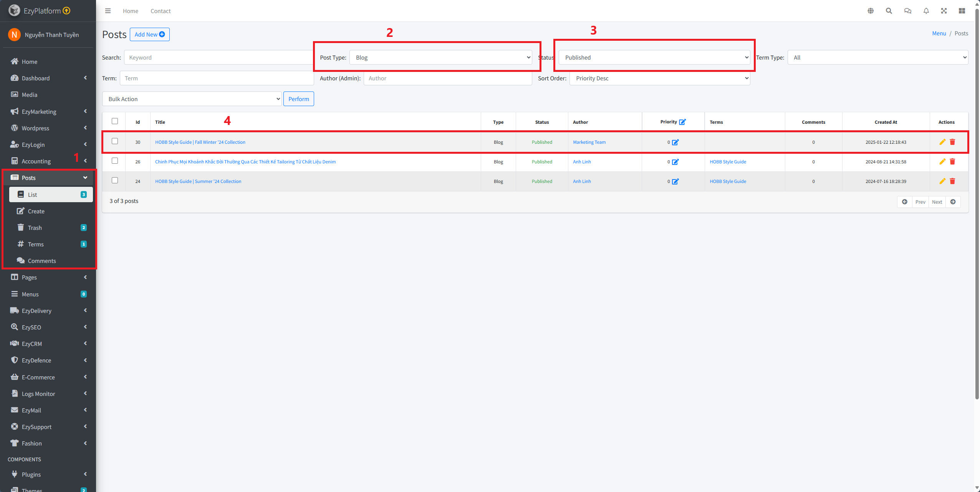The height and width of the screenshot is (492, 980).
Task: Click the notification bell icon
Action: click(x=926, y=11)
